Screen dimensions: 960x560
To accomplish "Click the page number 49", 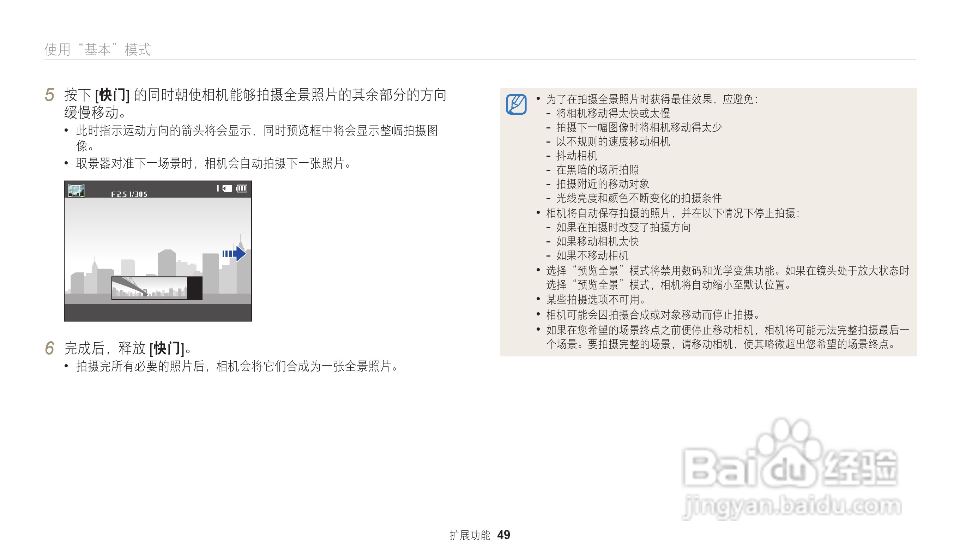I will 503,535.
